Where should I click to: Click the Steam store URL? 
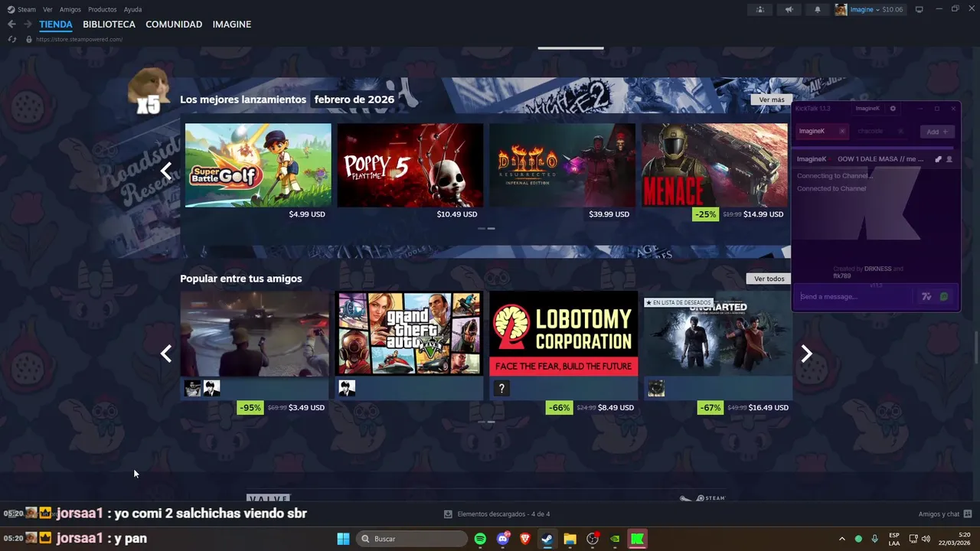(x=79, y=39)
